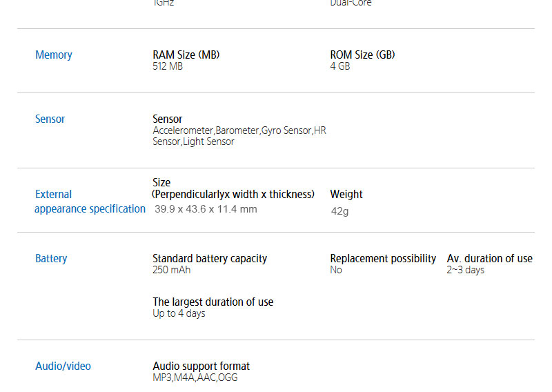Click the Weight heading

(x=346, y=195)
